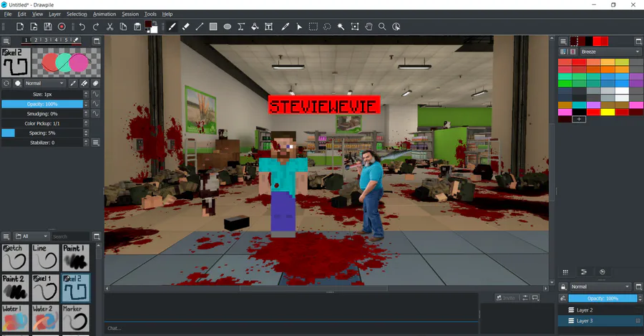644x336 pixels.
Task: Open a file using the toolbar icon
Action: 34,27
